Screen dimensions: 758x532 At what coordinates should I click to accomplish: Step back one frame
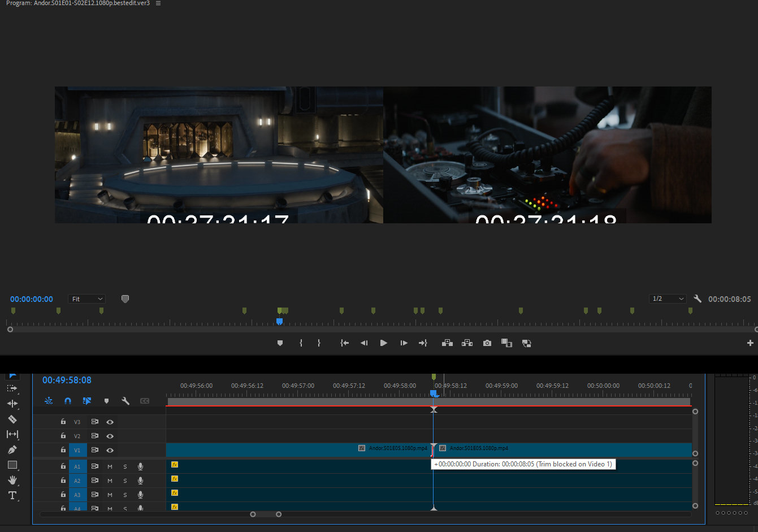pos(364,343)
